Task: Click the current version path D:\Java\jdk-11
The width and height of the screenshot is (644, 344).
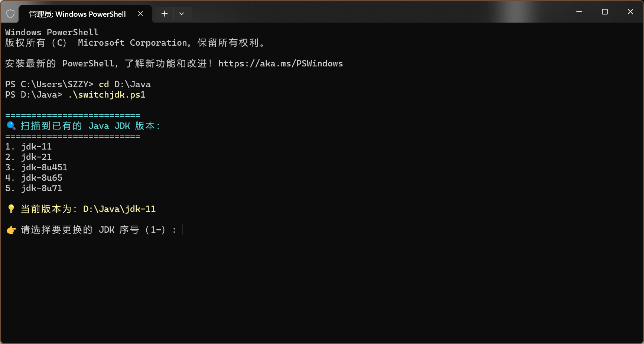Action: point(119,209)
